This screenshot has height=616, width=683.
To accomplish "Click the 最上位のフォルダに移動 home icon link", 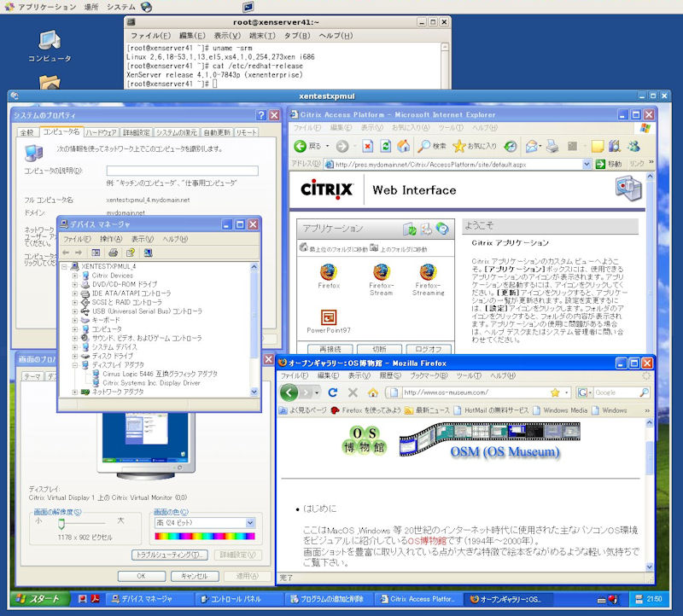I will pyautogui.click(x=333, y=248).
